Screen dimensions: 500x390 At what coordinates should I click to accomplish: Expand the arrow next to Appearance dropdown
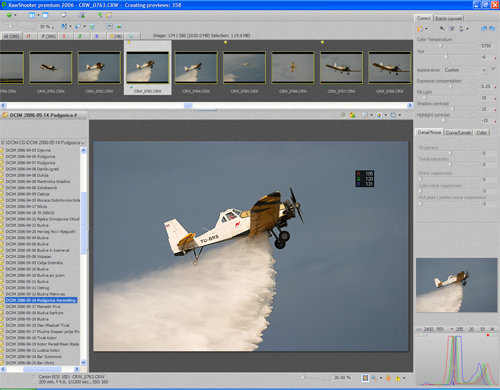tap(493, 69)
